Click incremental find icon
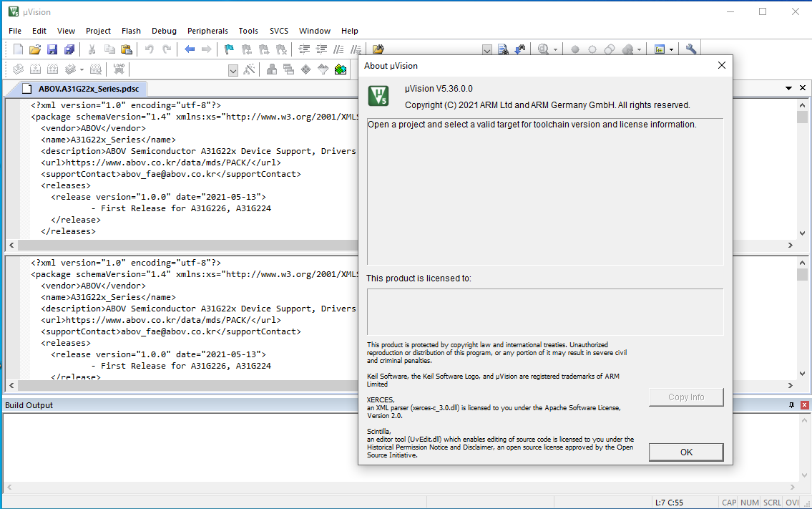This screenshot has height=509, width=812. pyautogui.click(x=520, y=49)
